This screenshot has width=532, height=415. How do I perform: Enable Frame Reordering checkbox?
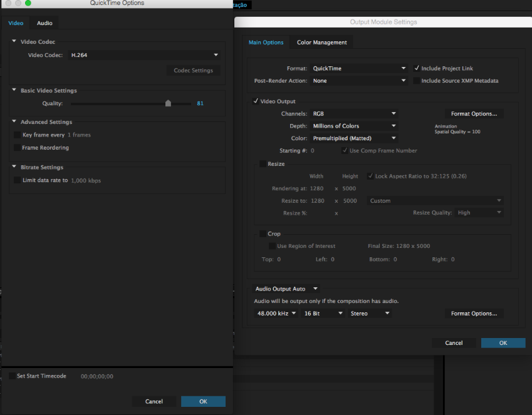tap(17, 148)
